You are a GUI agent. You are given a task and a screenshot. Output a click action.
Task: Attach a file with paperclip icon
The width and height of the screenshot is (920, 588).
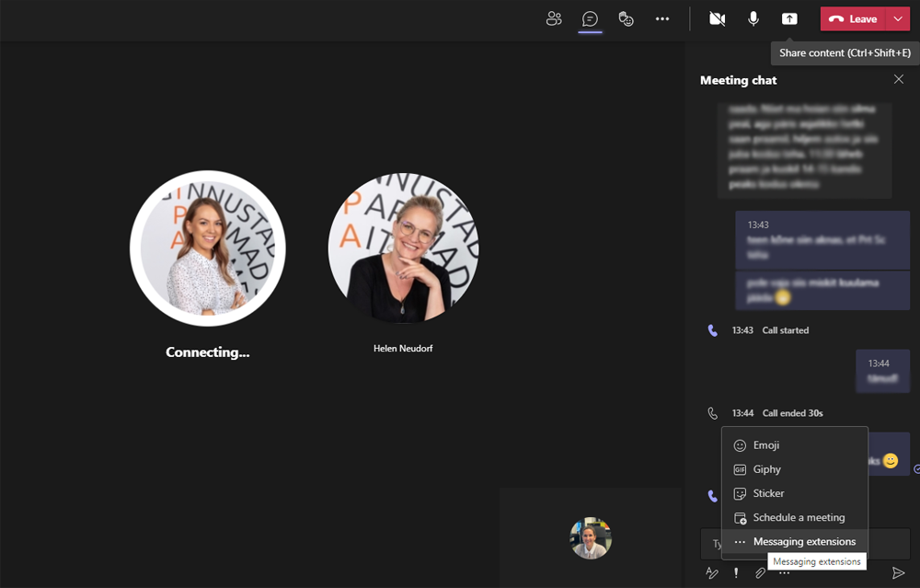pos(760,572)
